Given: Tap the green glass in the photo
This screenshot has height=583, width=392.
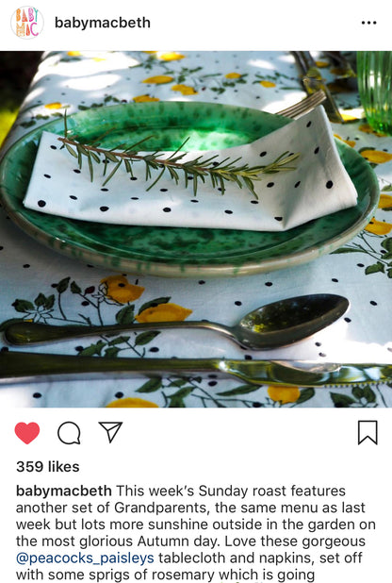Looking at the screenshot, I should [374, 92].
